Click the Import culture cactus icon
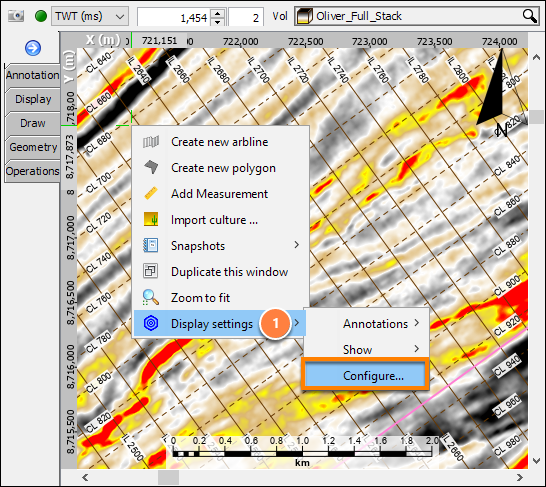Screen dimensions: 546x487 click(x=151, y=220)
